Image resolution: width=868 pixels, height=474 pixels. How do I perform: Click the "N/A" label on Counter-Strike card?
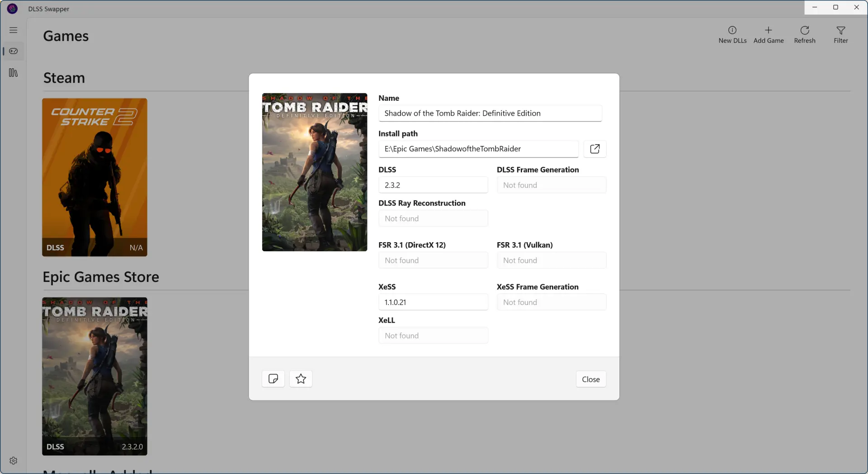[x=136, y=248]
